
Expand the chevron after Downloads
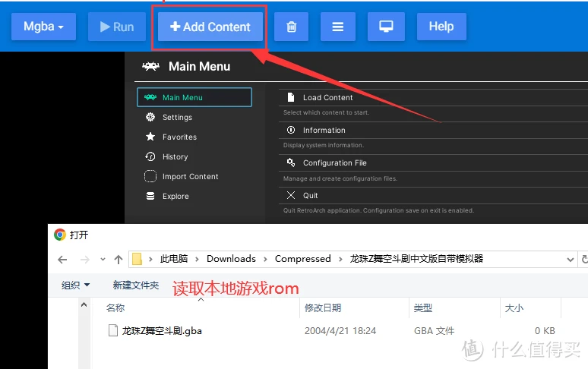[x=265, y=259]
